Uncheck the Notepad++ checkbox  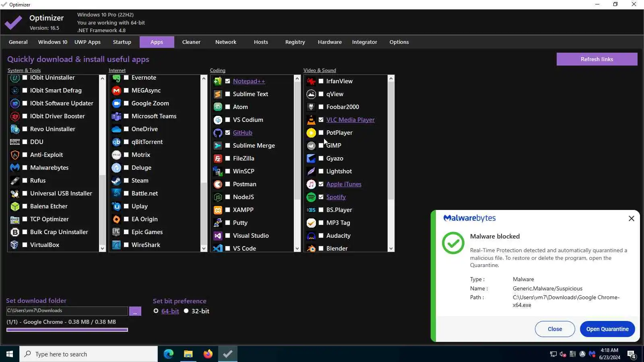pos(228,81)
